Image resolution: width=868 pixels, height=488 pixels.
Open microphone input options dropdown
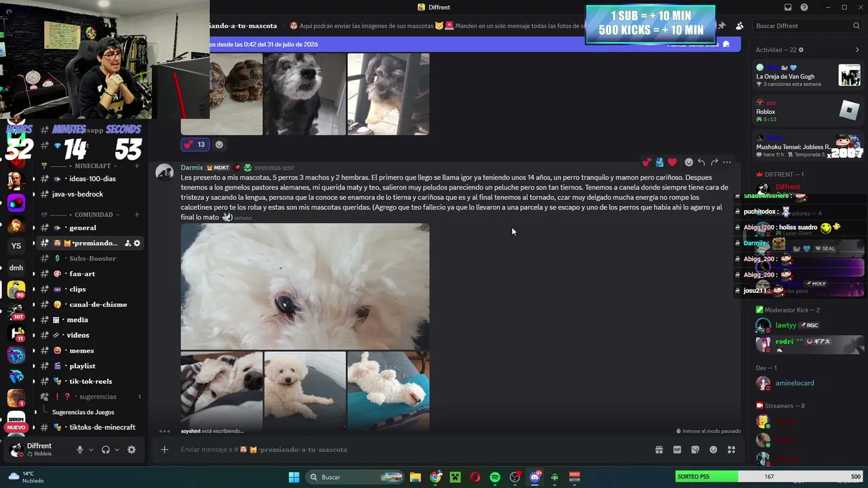click(x=91, y=449)
